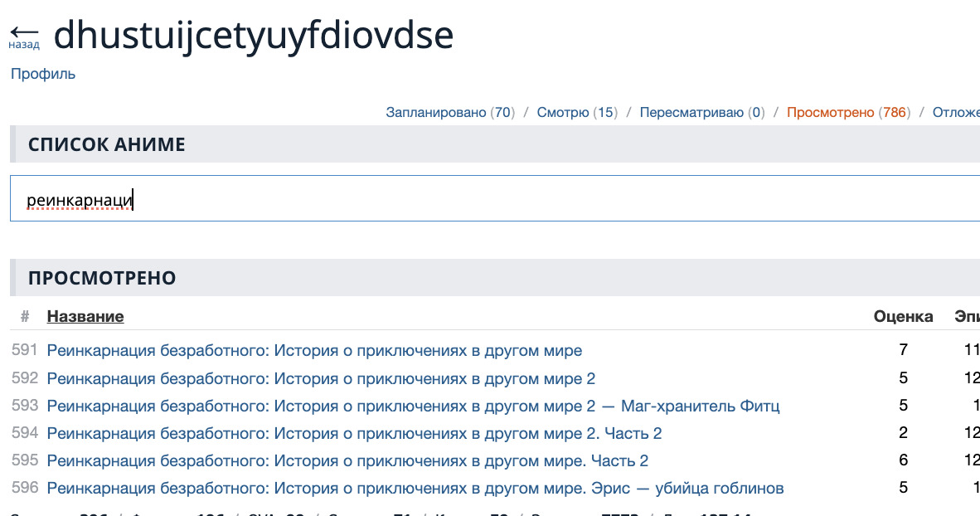
Task: Click the rating 7 on row 591
Action: coord(903,350)
